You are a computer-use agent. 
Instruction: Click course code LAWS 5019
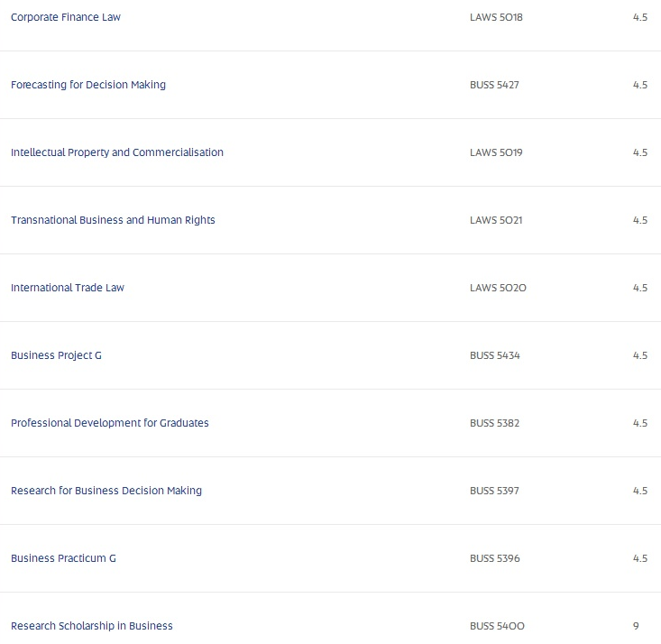pos(496,152)
